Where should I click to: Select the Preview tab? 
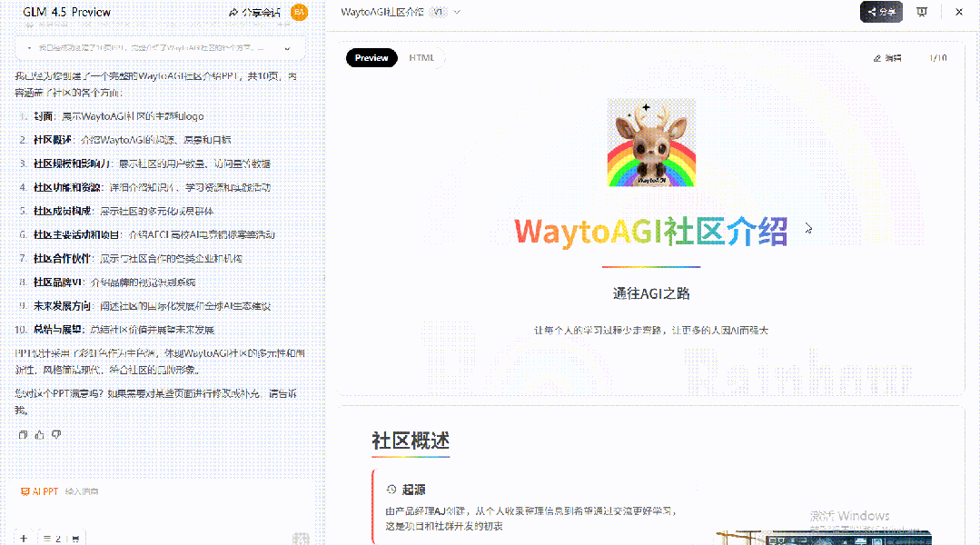click(371, 57)
